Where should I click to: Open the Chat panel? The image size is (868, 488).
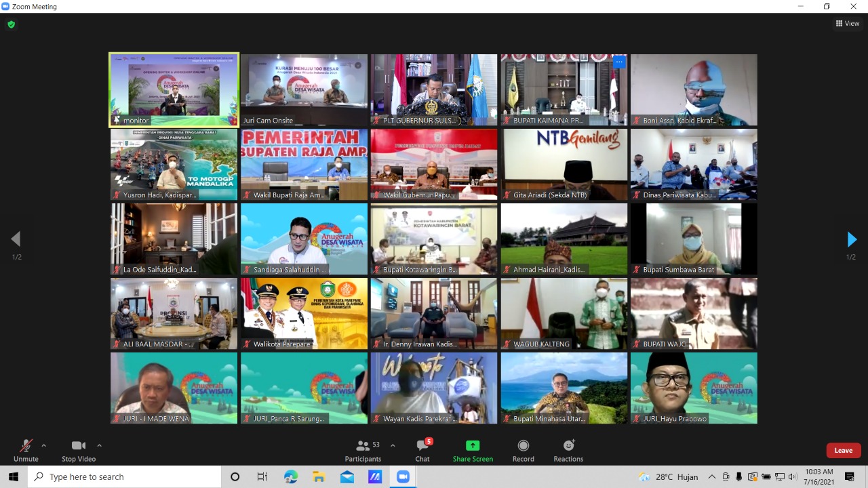tap(422, 450)
